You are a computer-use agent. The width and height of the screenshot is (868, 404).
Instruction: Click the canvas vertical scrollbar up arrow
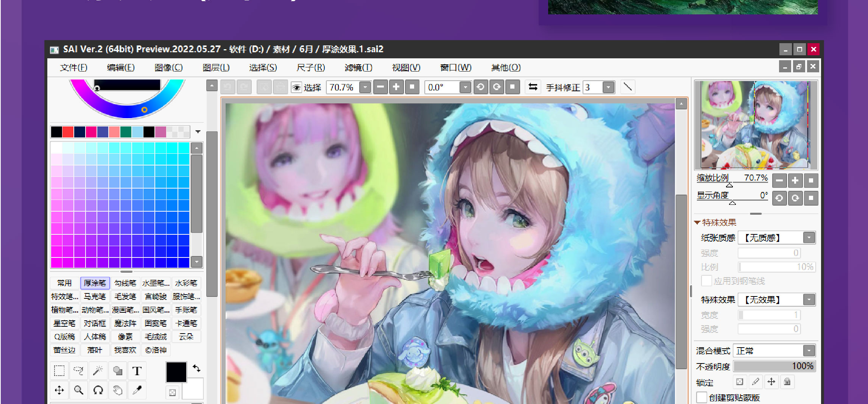pos(681,104)
